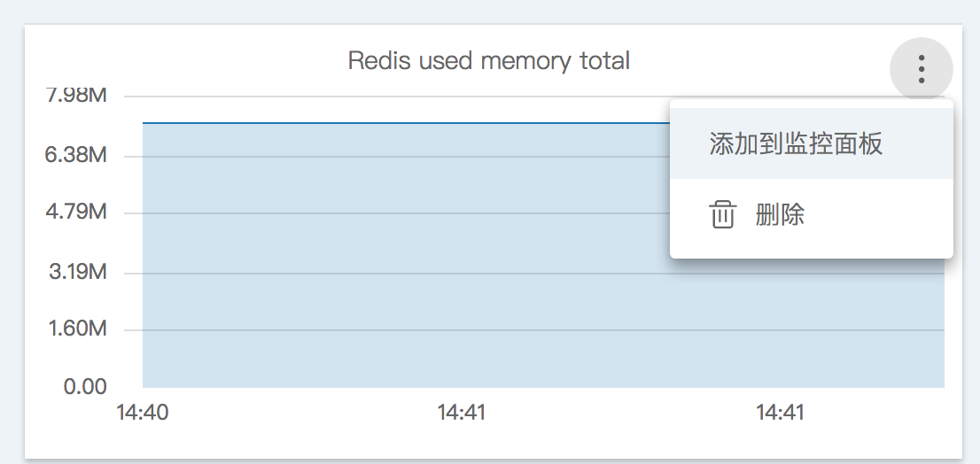Click the 3.19M y-axis label

coord(76,272)
